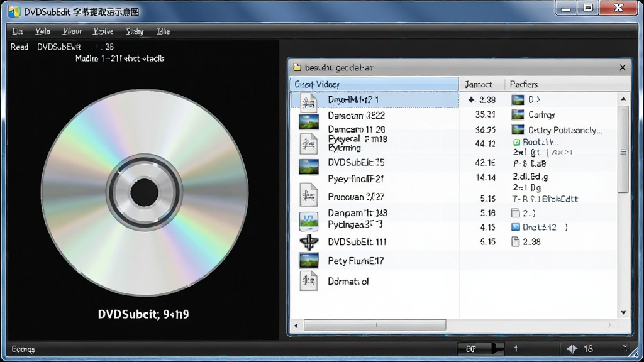Select the 'Dormat: of' entry

tap(348, 281)
